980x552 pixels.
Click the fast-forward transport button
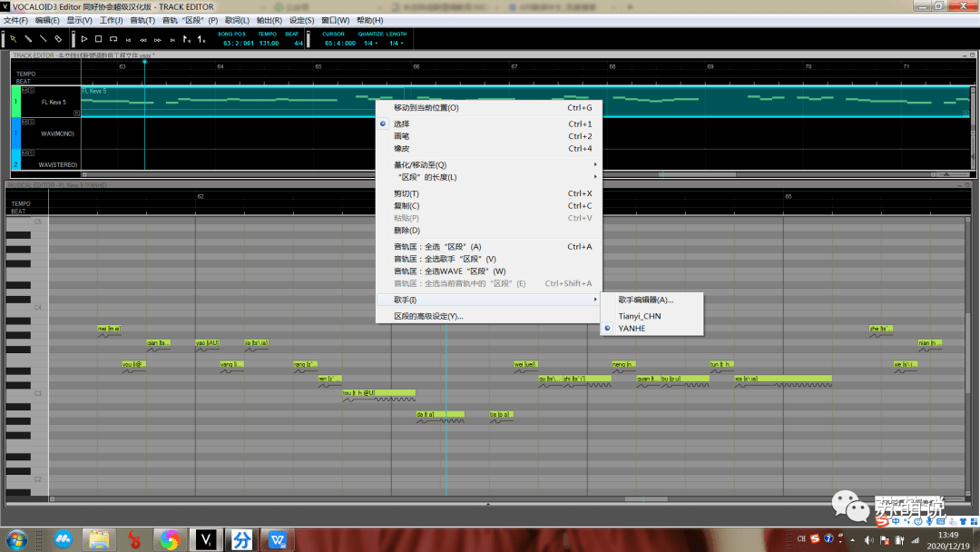pos(158,40)
